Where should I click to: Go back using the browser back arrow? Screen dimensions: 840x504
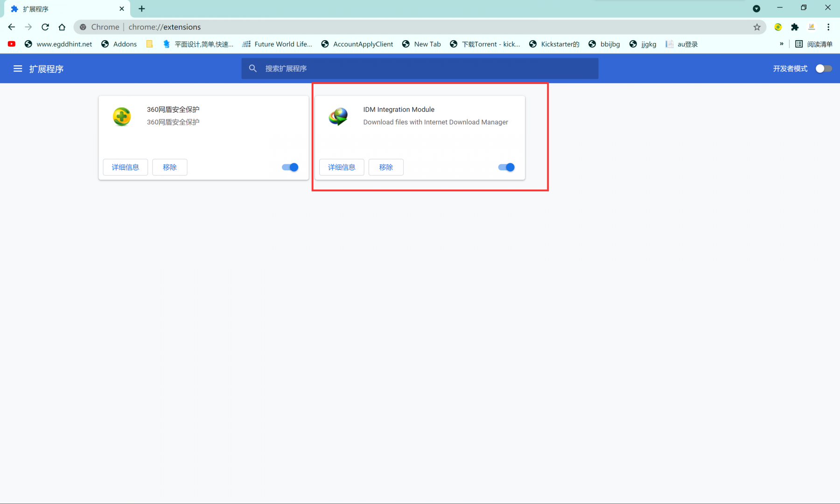click(x=12, y=27)
